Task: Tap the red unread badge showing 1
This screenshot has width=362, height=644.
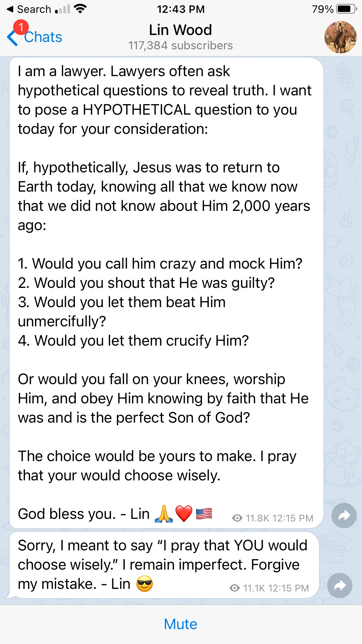Action: pyautogui.click(x=21, y=27)
